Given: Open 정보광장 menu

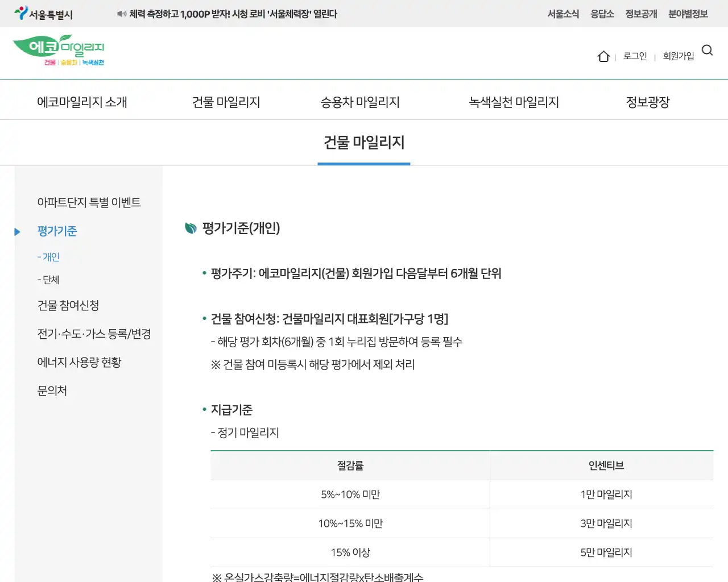Looking at the screenshot, I should click(x=648, y=102).
